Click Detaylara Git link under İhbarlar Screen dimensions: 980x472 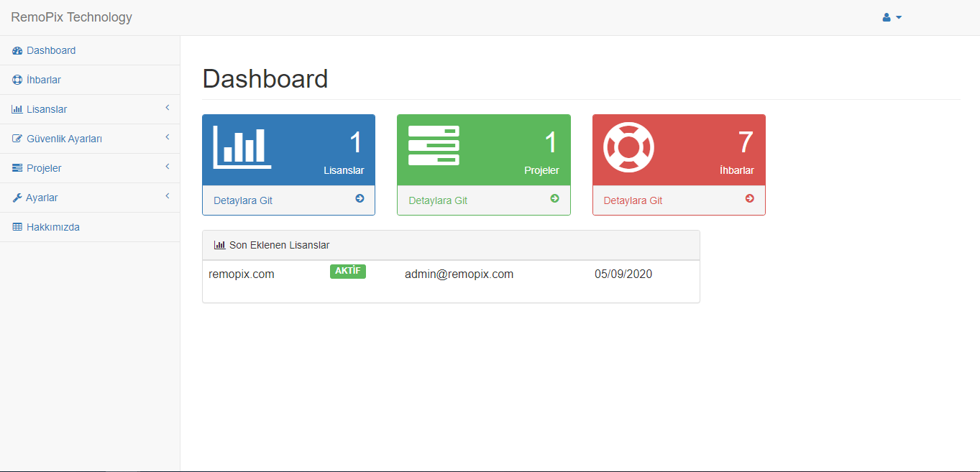633,200
